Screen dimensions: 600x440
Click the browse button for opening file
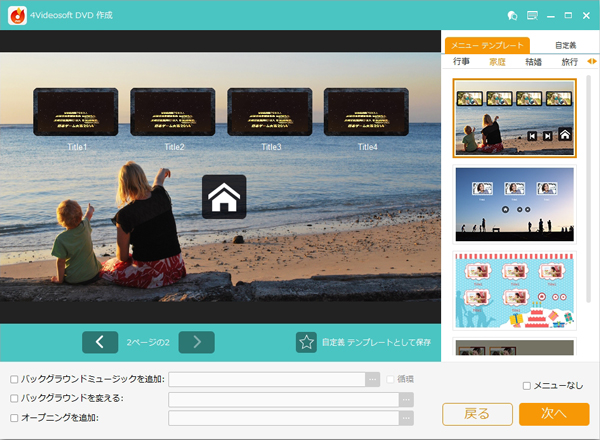[406, 417]
